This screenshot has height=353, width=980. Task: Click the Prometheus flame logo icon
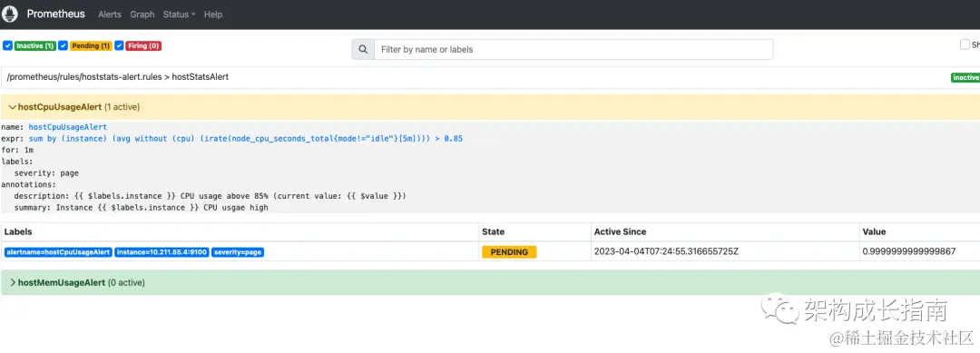click(x=11, y=14)
